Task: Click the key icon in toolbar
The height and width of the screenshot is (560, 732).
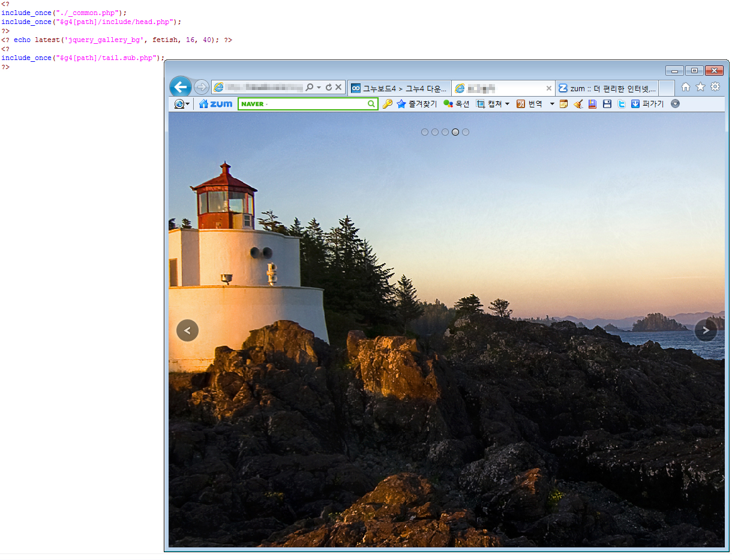Action: (x=387, y=104)
